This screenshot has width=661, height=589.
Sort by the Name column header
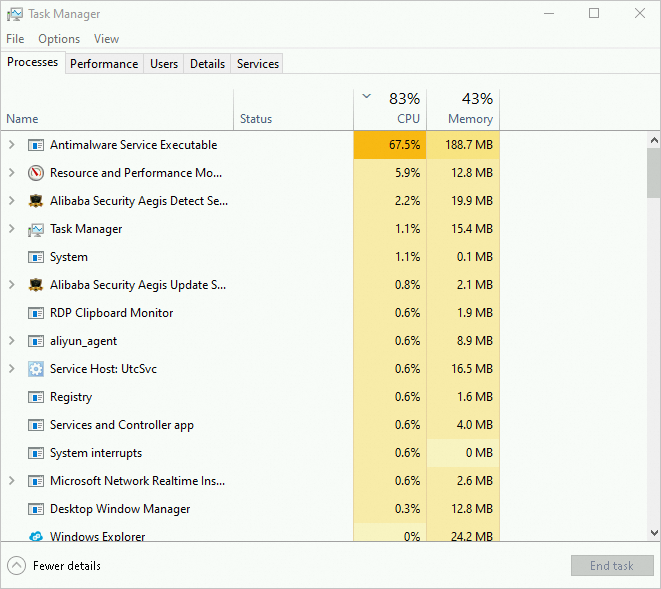117,110
